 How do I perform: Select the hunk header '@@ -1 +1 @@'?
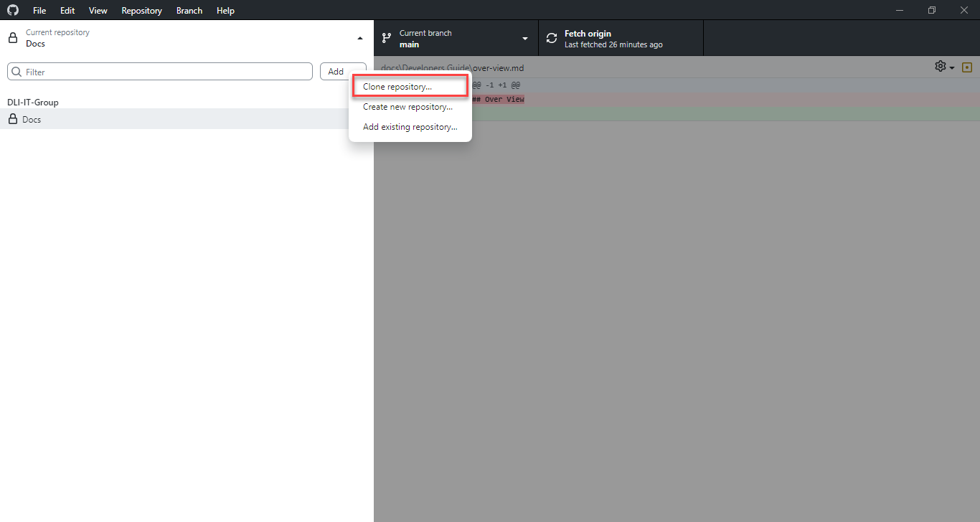coord(496,85)
